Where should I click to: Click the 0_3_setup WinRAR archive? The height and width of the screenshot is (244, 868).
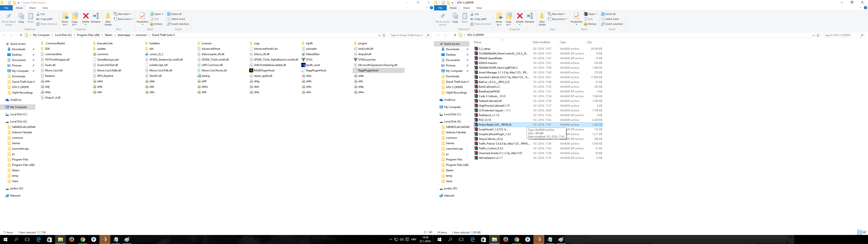click(x=484, y=49)
